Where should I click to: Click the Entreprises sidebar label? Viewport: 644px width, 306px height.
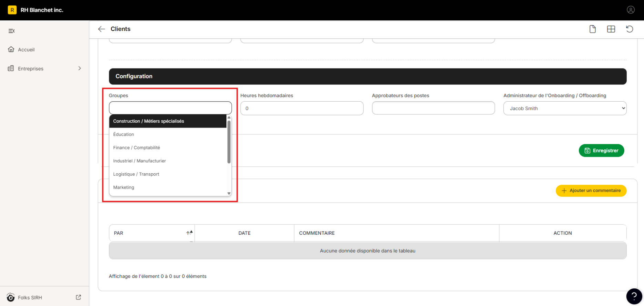31,69
